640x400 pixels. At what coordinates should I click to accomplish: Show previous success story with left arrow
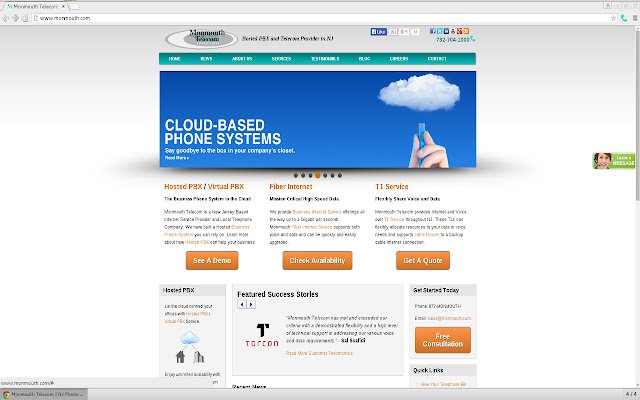[242, 304]
